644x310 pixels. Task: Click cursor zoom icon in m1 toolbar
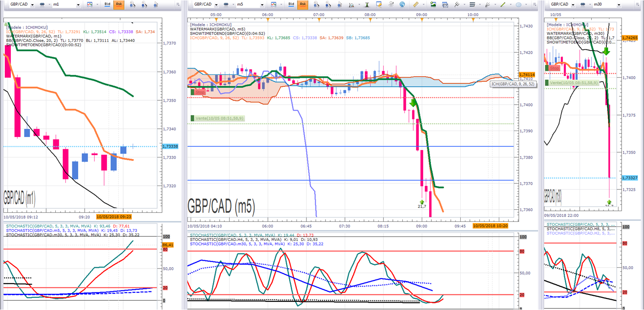coord(156,5)
